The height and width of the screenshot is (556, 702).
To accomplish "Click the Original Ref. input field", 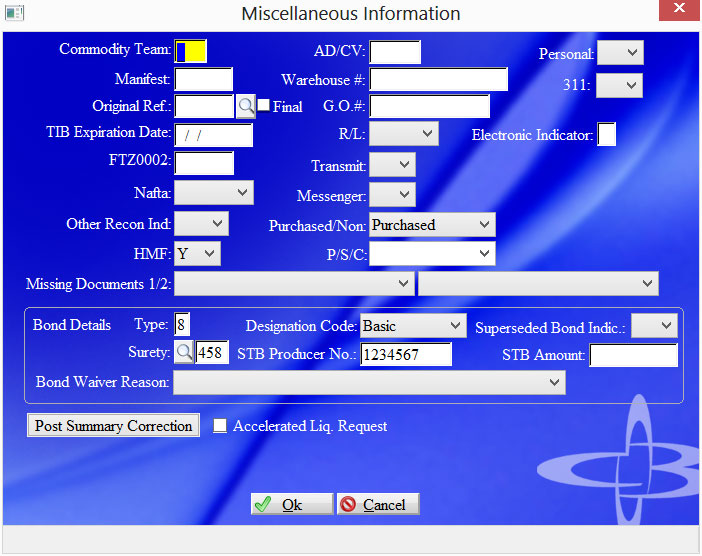I will [204, 106].
